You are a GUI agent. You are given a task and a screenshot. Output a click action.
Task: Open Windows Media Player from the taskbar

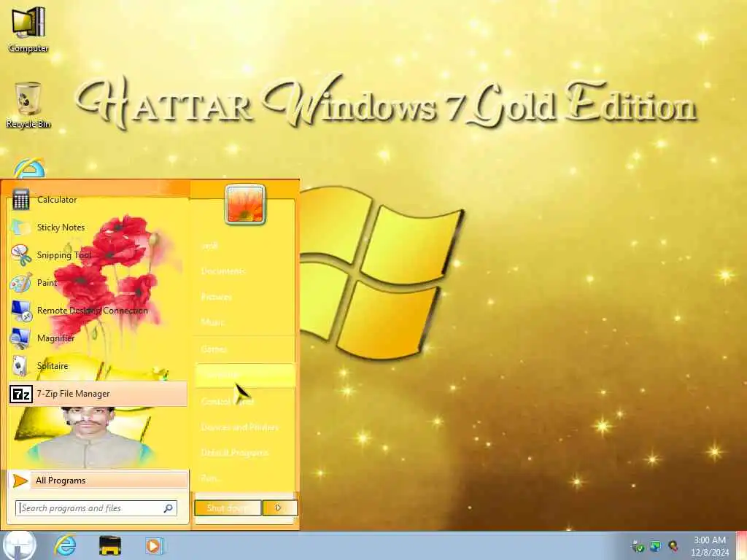[x=153, y=545]
